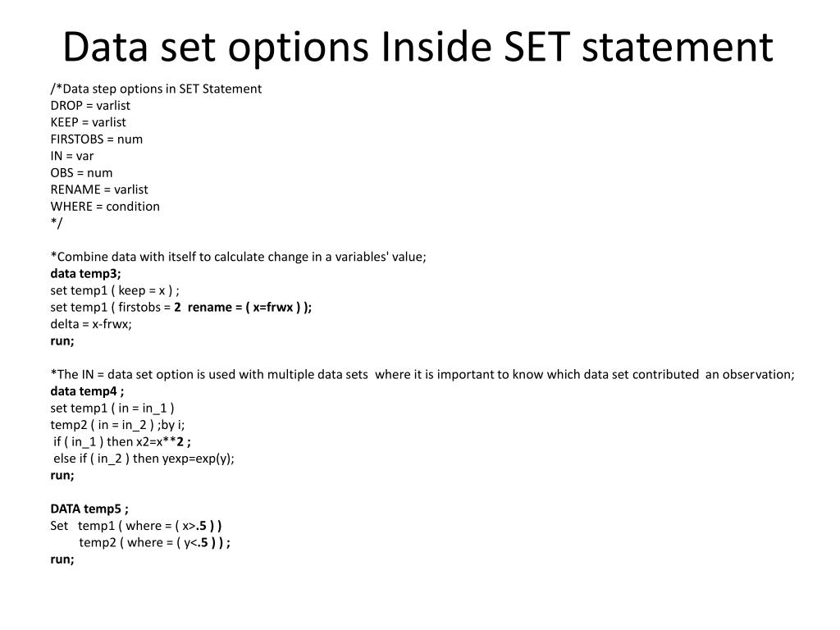Click the 'delta = x-frwx;' line
This screenshot has height=630, width=840.
pos(91,324)
